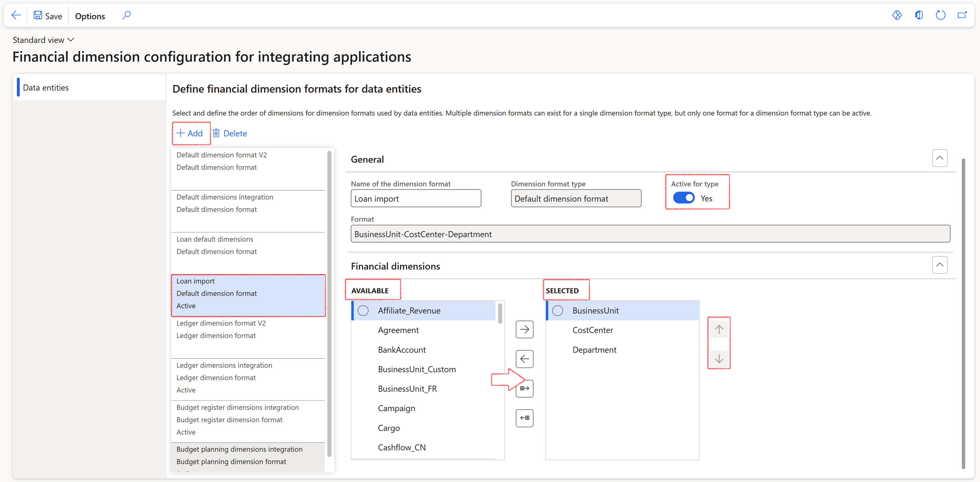Click move all dimensions left button
The image size is (980, 482).
(x=524, y=418)
